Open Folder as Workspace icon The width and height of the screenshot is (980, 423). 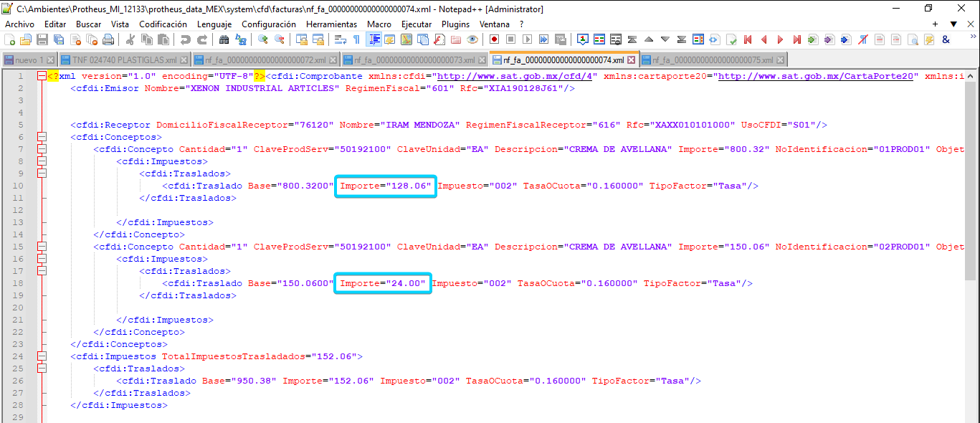click(x=455, y=39)
